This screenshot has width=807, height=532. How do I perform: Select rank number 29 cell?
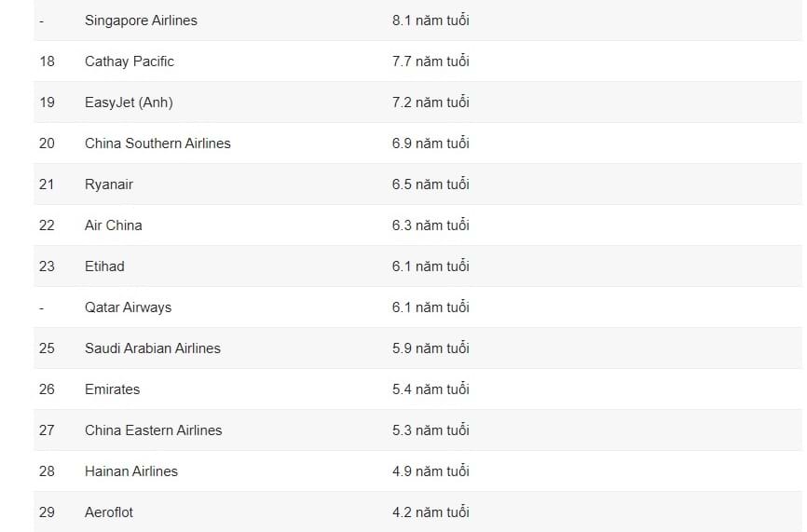coord(47,512)
